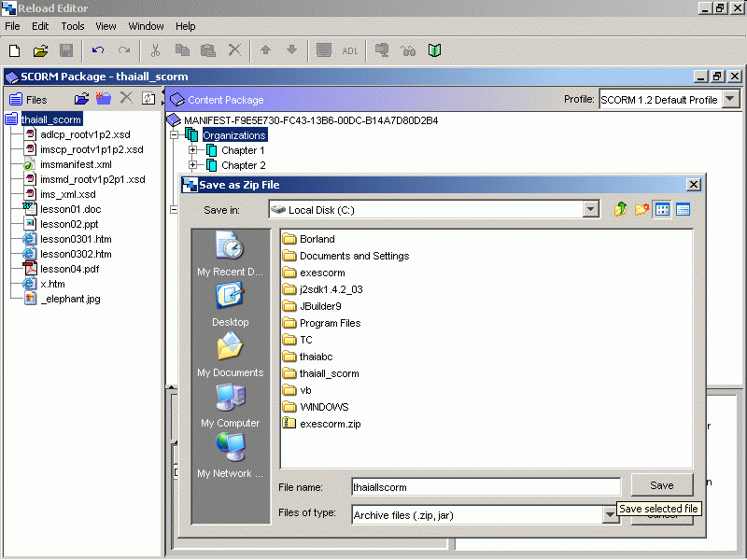Click the File name text field
747x560 pixels.
click(x=485, y=486)
